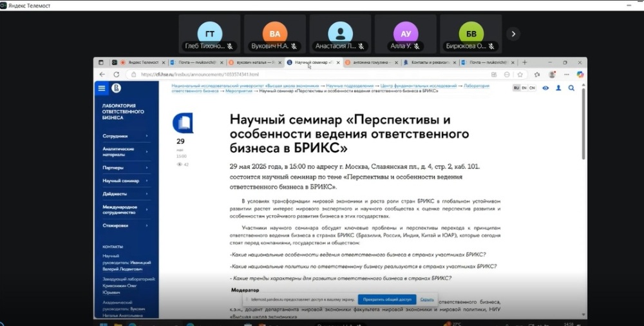The width and height of the screenshot is (644, 326).
Task: Switch to the вукович наталья tab
Action: coord(254,62)
